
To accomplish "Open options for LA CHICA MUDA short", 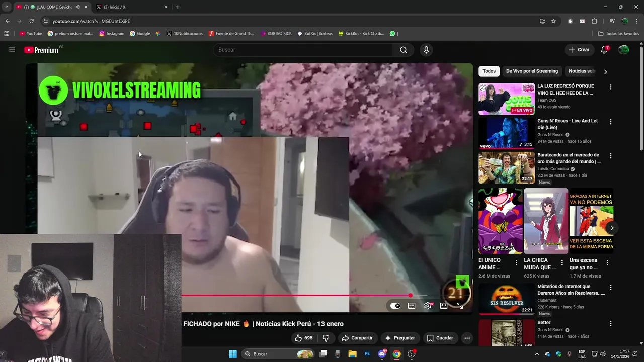I will point(562,262).
